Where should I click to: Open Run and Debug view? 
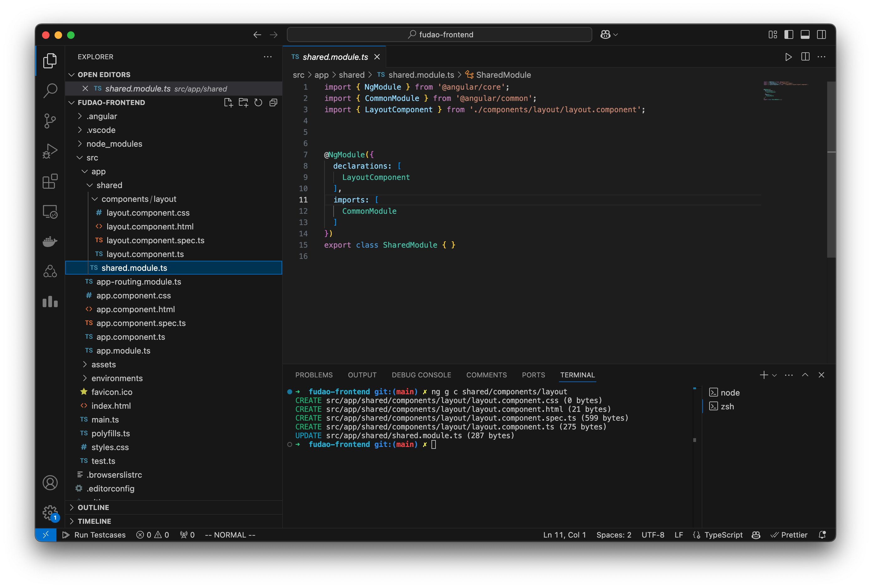[x=50, y=151]
